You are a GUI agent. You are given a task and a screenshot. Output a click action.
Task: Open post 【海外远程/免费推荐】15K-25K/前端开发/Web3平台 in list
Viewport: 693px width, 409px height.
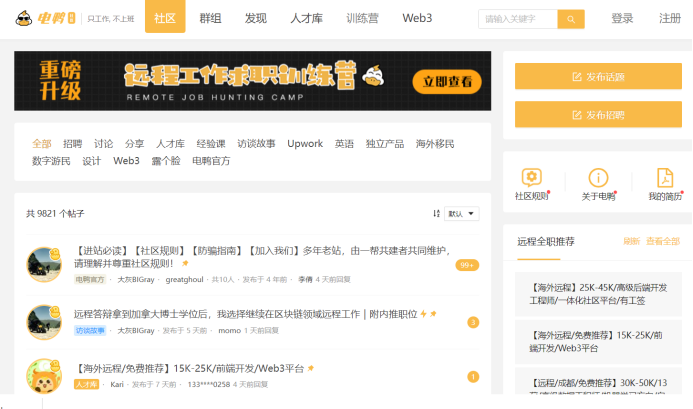pos(189,368)
